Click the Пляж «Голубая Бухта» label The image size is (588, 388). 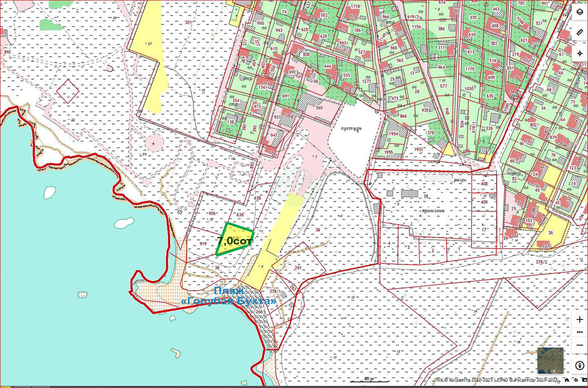tap(230, 296)
